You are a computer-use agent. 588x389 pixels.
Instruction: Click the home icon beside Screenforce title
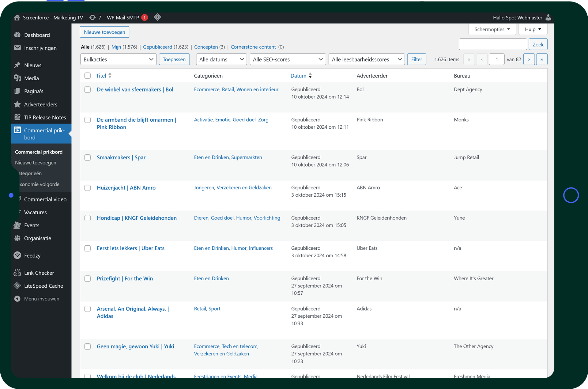(x=17, y=17)
